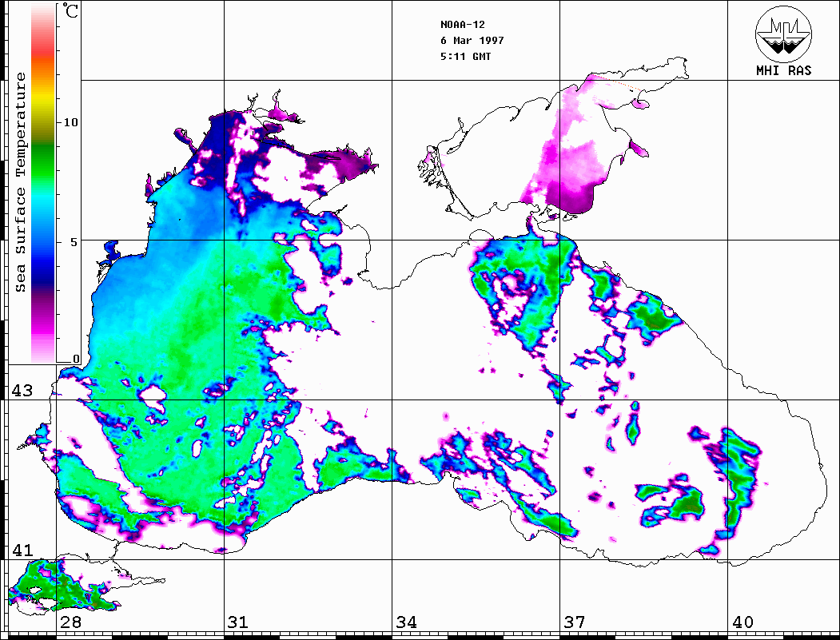
Task: Click the 'Sea Surface Temperature' vertical label
Action: (20, 182)
